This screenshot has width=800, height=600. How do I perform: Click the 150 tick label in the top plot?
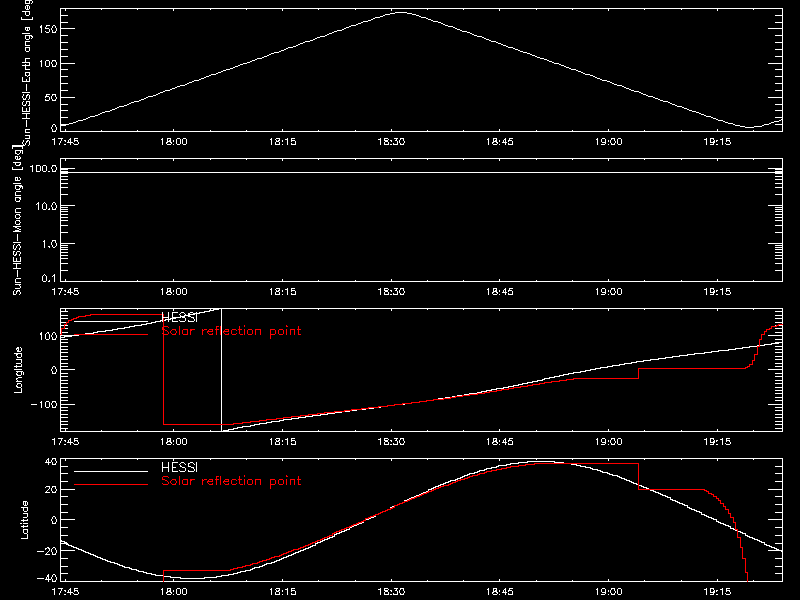point(47,29)
